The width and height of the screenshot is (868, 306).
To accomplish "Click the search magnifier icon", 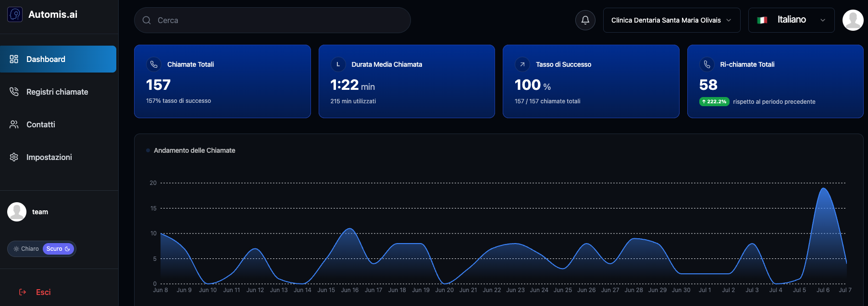I will (x=147, y=20).
